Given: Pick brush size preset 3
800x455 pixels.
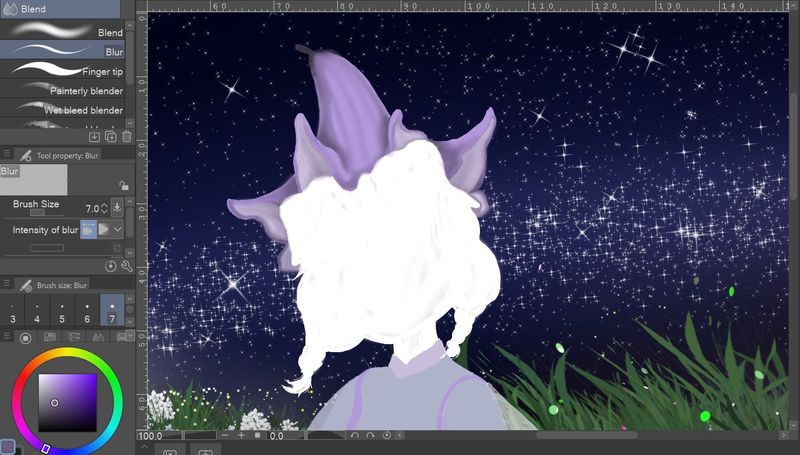Looking at the screenshot, I should pos(13,313).
